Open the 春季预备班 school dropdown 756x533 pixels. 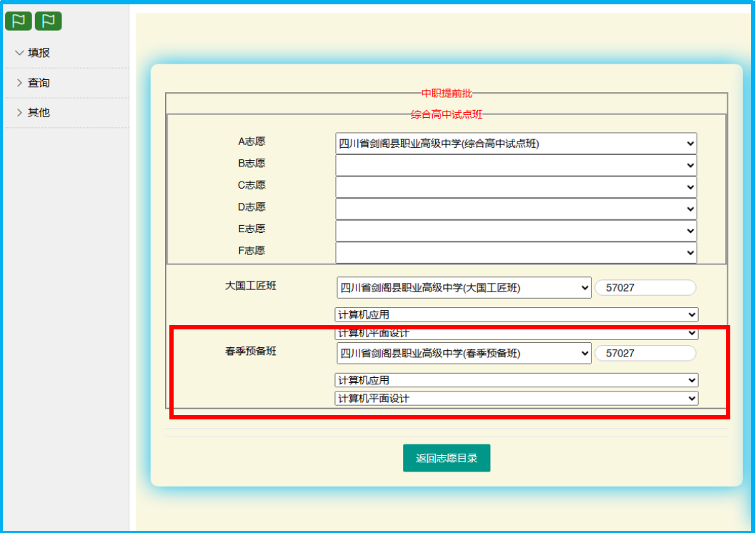pyautogui.click(x=464, y=354)
